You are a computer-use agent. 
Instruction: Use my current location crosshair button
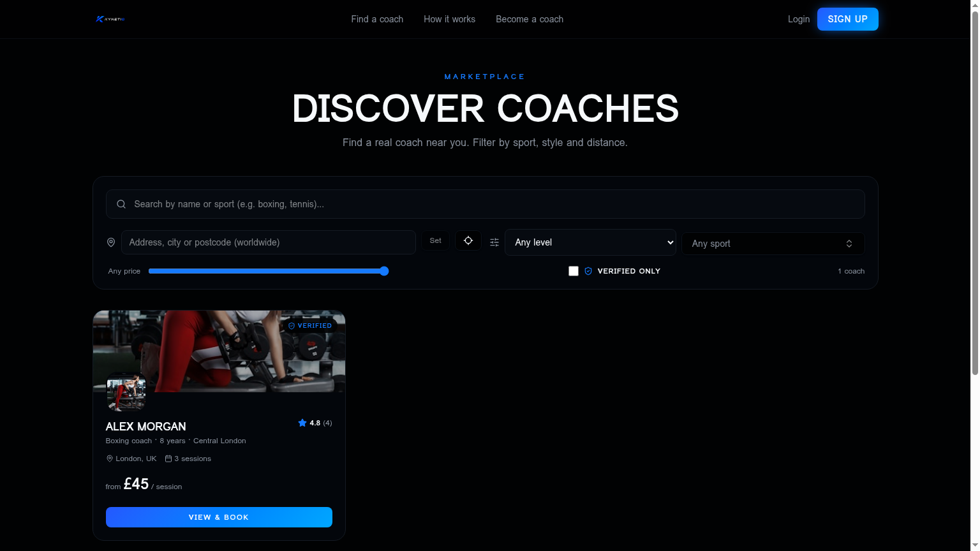point(468,240)
